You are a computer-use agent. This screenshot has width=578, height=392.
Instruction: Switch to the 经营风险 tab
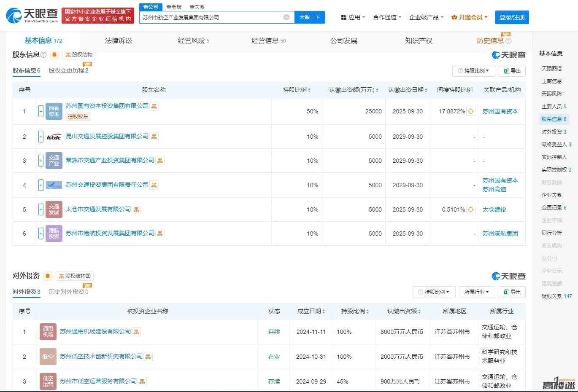point(194,41)
